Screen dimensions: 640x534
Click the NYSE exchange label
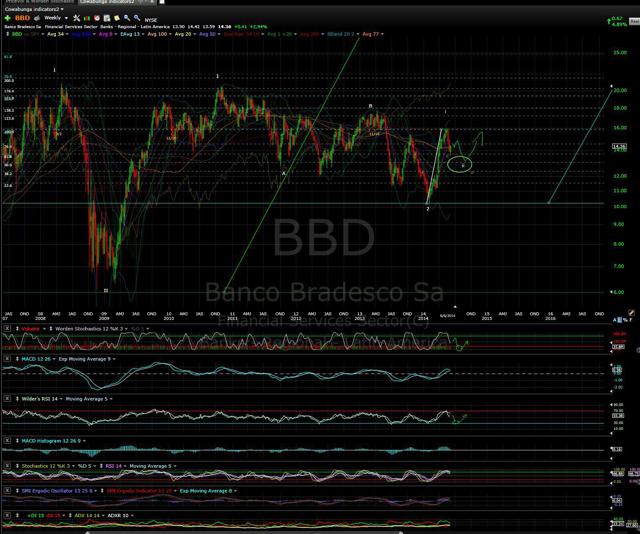coord(151,20)
